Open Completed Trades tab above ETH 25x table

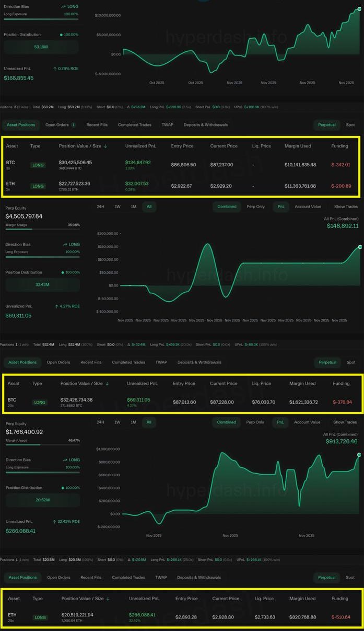point(128,578)
